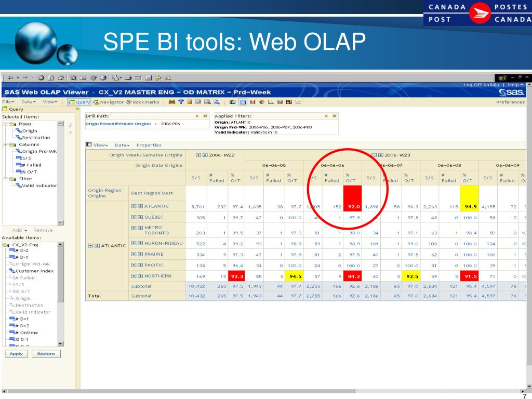Go to browser Home page icon
Image resolution: width=532 pixels, height=399 pixels.
(x=61, y=78)
